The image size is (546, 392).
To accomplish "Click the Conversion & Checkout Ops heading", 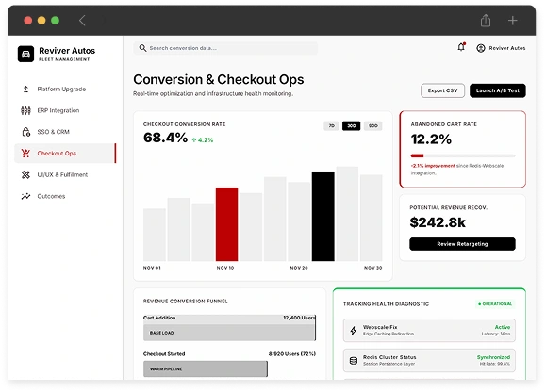I will point(219,80).
